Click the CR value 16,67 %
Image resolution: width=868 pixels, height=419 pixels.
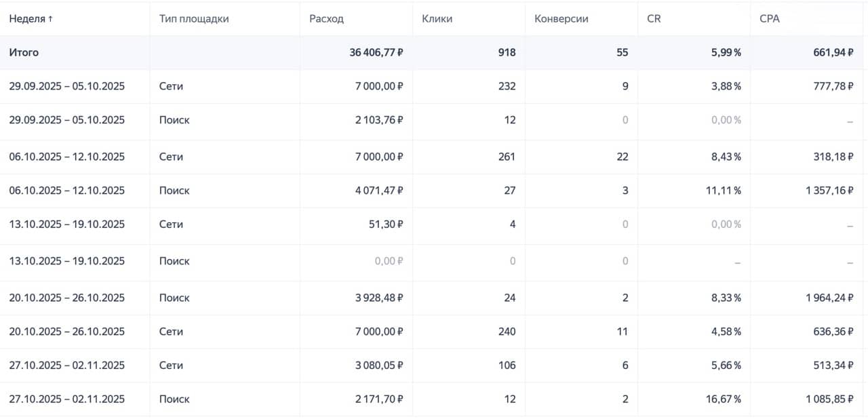point(723,399)
